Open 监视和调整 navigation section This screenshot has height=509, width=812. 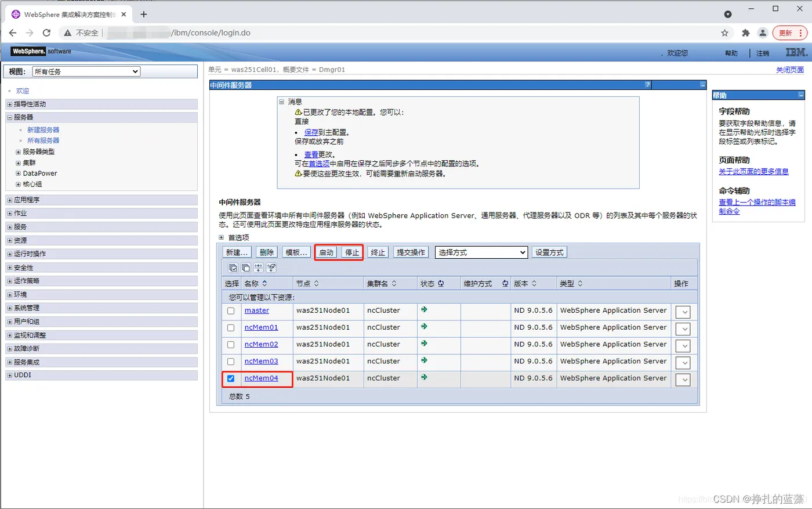click(101, 335)
